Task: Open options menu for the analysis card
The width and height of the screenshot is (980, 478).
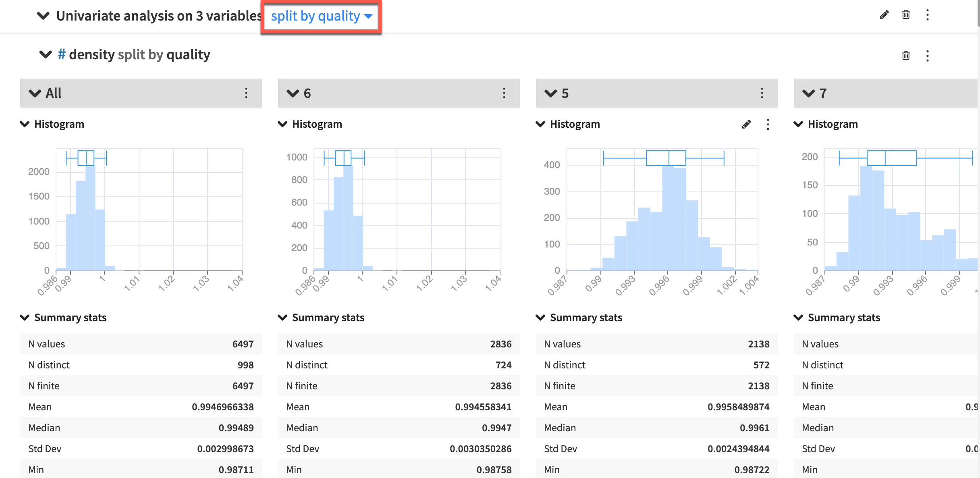Action: point(927,15)
